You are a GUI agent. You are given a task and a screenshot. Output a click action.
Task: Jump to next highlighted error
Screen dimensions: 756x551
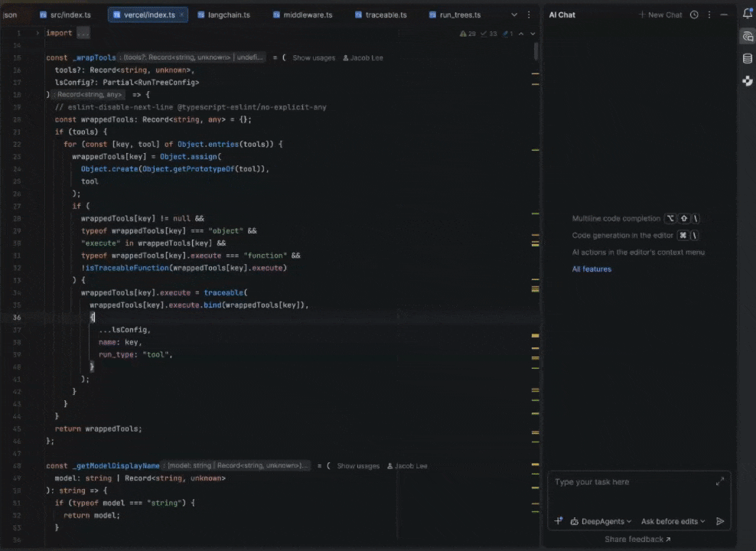click(x=531, y=34)
